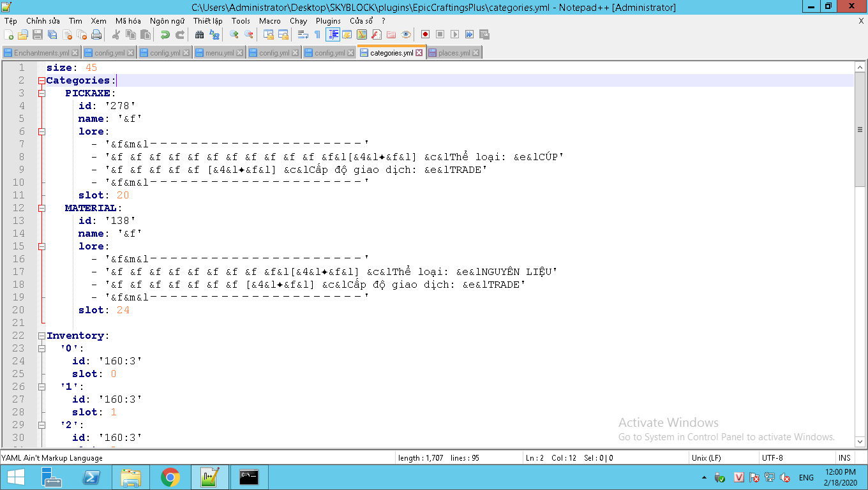Switch to the Enchantments.yml tab

pos(41,53)
